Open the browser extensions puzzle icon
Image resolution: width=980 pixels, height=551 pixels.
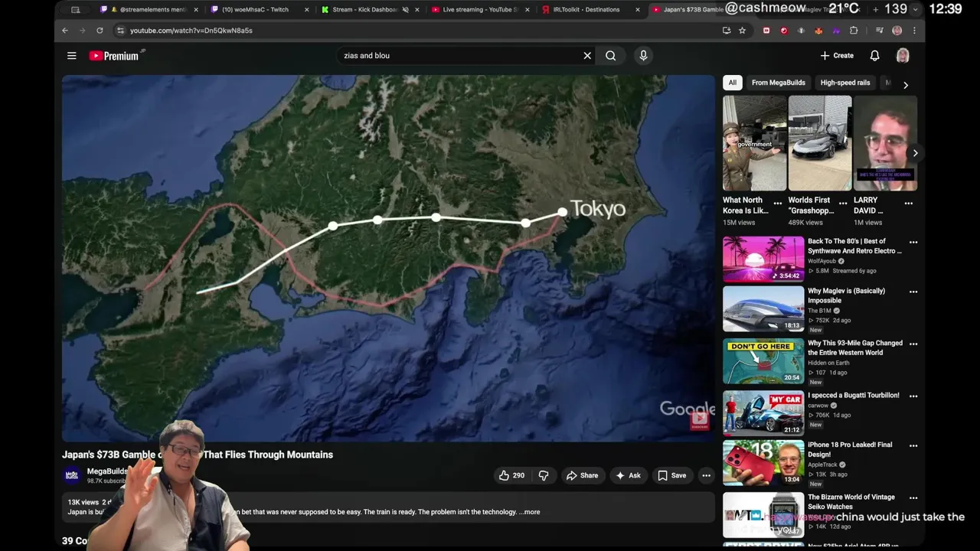coord(854,31)
